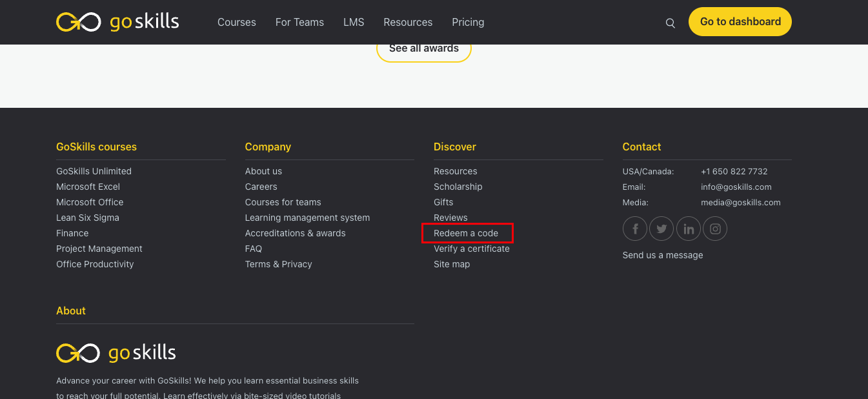Viewport: 868px width, 399px height.
Task: Click the Email: label in Contact
Action: (x=634, y=187)
